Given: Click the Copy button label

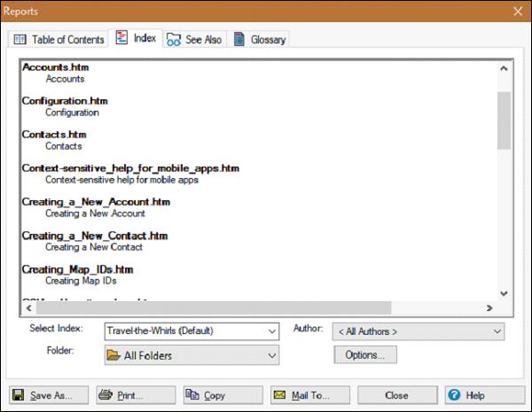Looking at the screenshot, I should [215, 395].
